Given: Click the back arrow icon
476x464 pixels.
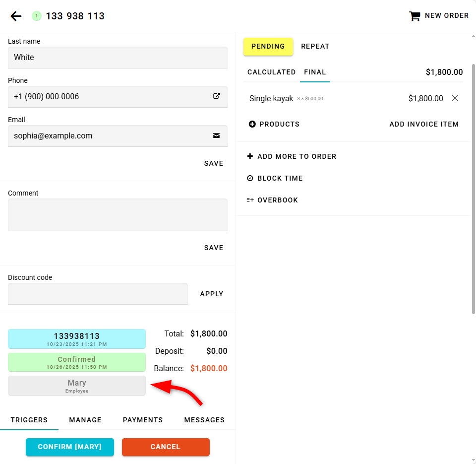Looking at the screenshot, I should coord(16,16).
